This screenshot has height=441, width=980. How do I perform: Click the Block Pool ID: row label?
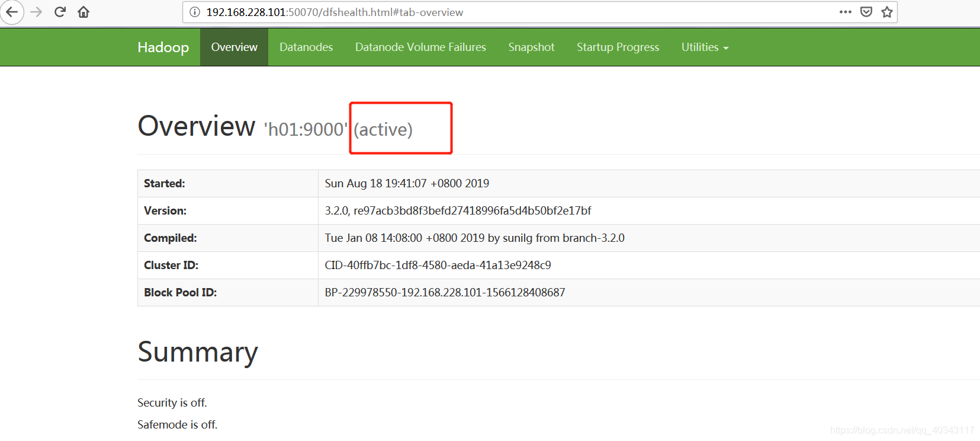tap(181, 292)
